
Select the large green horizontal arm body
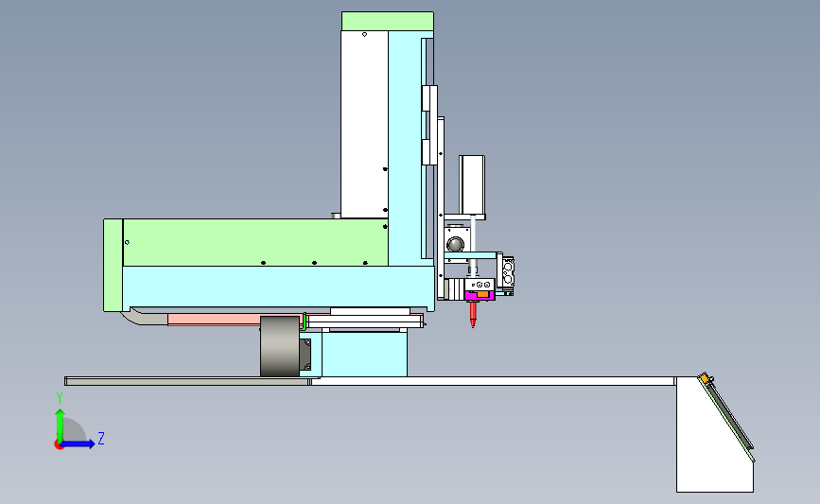point(255,243)
